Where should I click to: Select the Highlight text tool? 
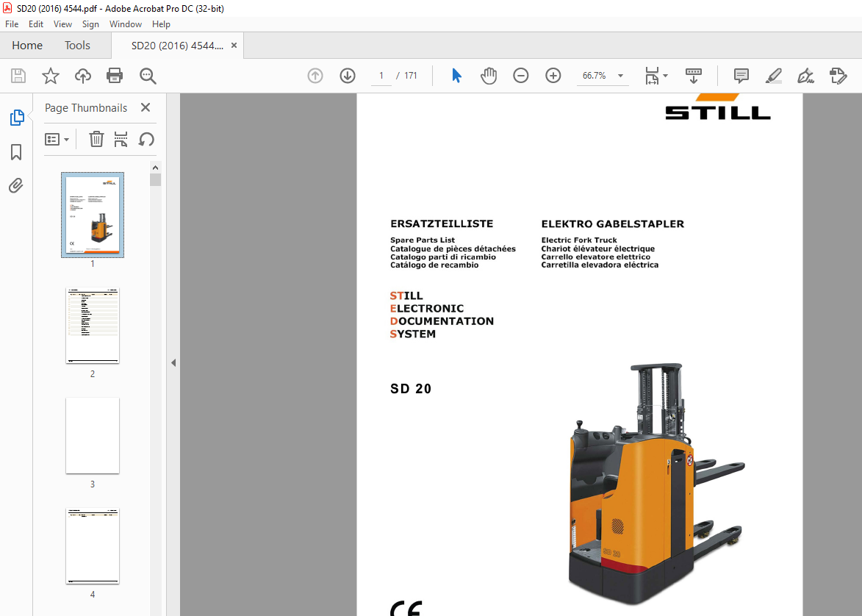pyautogui.click(x=774, y=76)
